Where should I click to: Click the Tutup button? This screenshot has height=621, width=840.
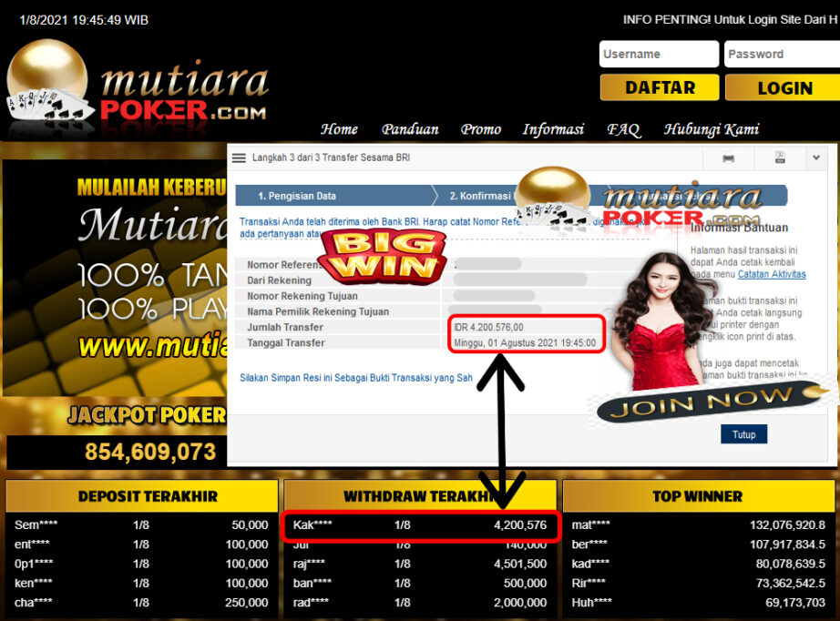click(x=743, y=434)
